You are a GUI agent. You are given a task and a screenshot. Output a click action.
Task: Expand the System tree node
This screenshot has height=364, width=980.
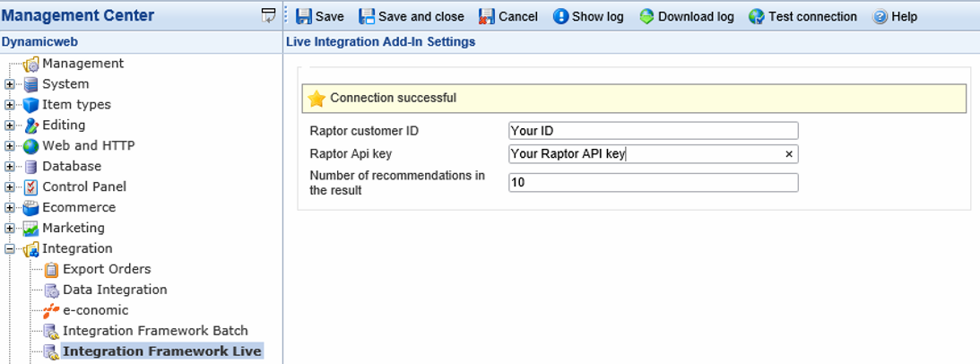coord(10,84)
